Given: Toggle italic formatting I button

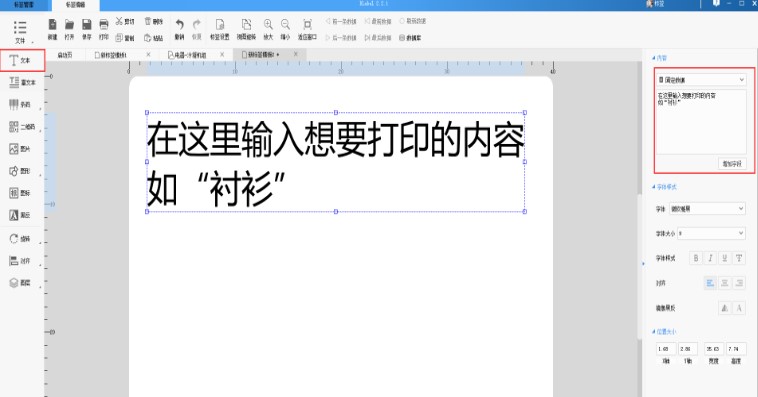Looking at the screenshot, I should 710,258.
